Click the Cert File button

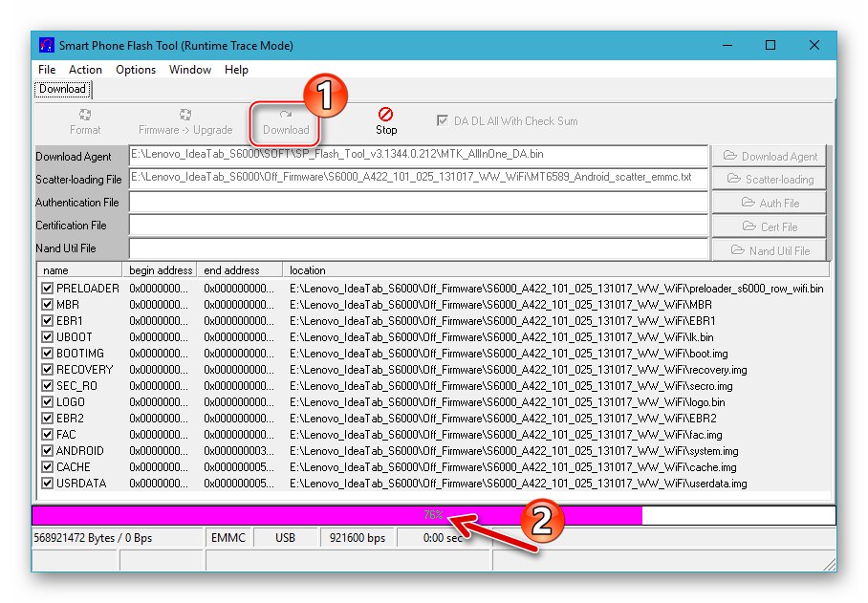coord(770,226)
